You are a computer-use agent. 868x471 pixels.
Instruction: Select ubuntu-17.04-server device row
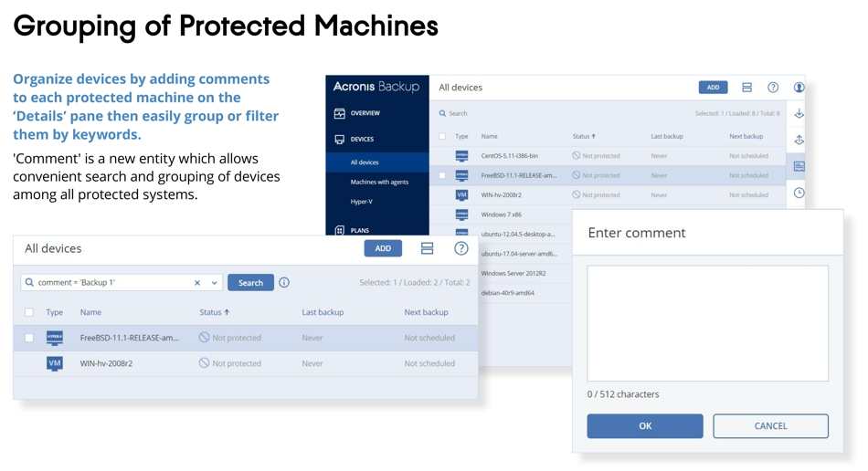pos(519,254)
